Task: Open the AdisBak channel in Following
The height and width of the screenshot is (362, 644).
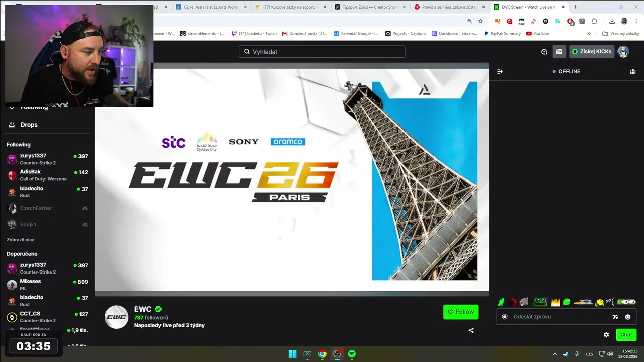Action: pyautogui.click(x=47, y=175)
